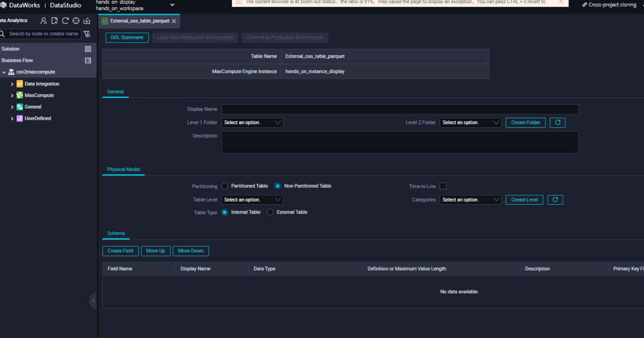Click the DataStudio title text

point(65,5)
